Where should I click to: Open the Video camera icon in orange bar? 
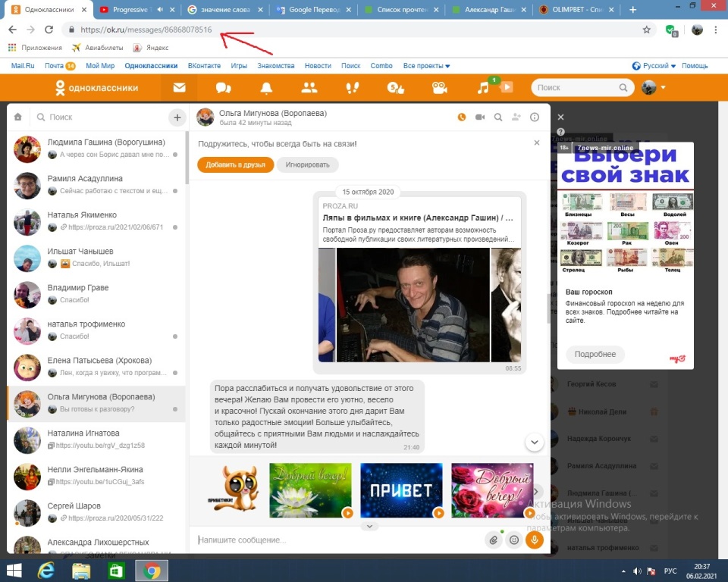tap(439, 87)
